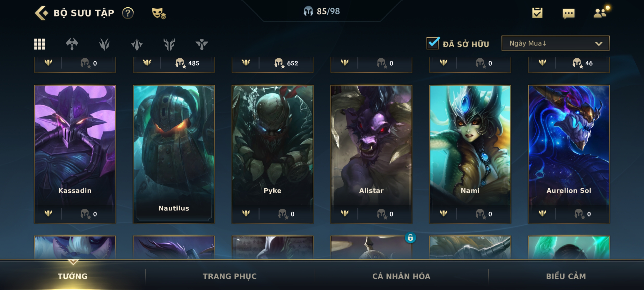644x290 pixels.
Task: Open the help question mark icon
Action: (128, 13)
